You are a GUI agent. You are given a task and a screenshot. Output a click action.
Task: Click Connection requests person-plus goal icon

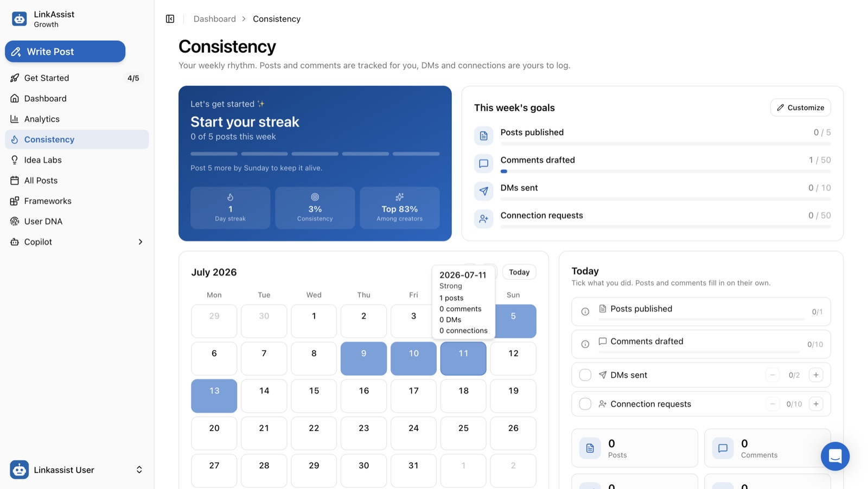tap(483, 218)
